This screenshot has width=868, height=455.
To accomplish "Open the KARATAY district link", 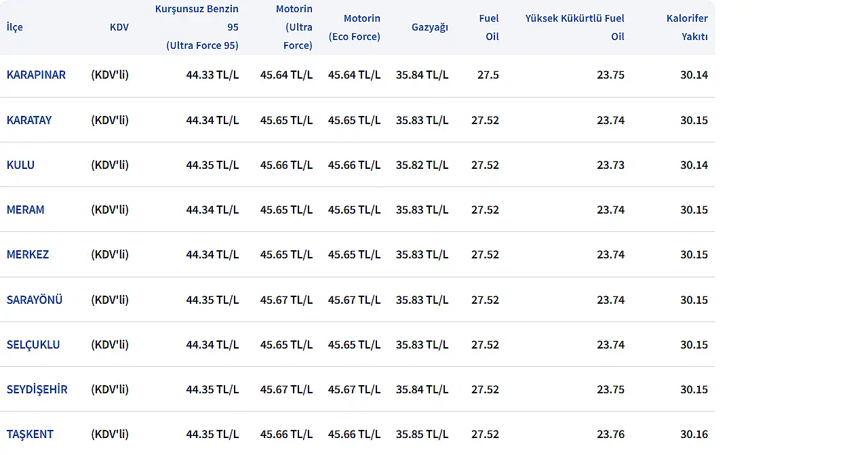I will pyautogui.click(x=29, y=120).
